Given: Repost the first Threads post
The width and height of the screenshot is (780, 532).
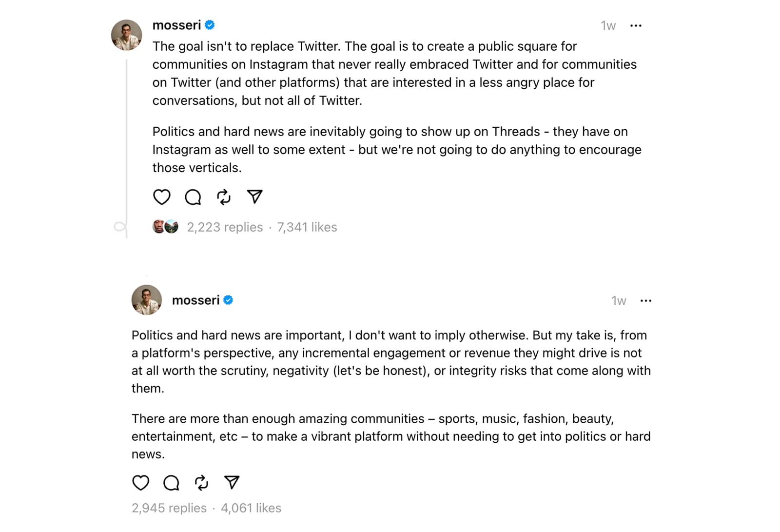Looking at the screenshot, I should point(224,197).
